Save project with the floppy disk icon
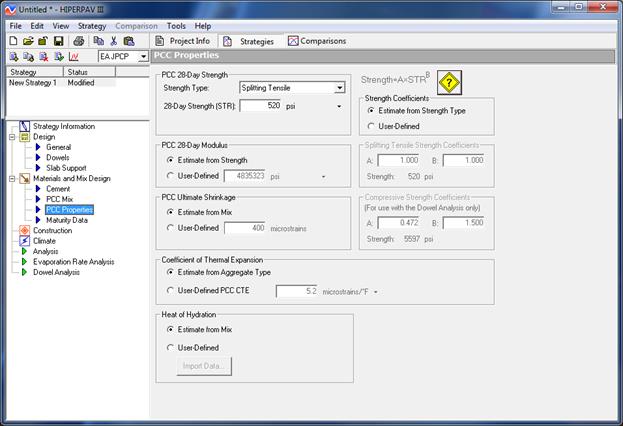 click(x=58, y=41)
